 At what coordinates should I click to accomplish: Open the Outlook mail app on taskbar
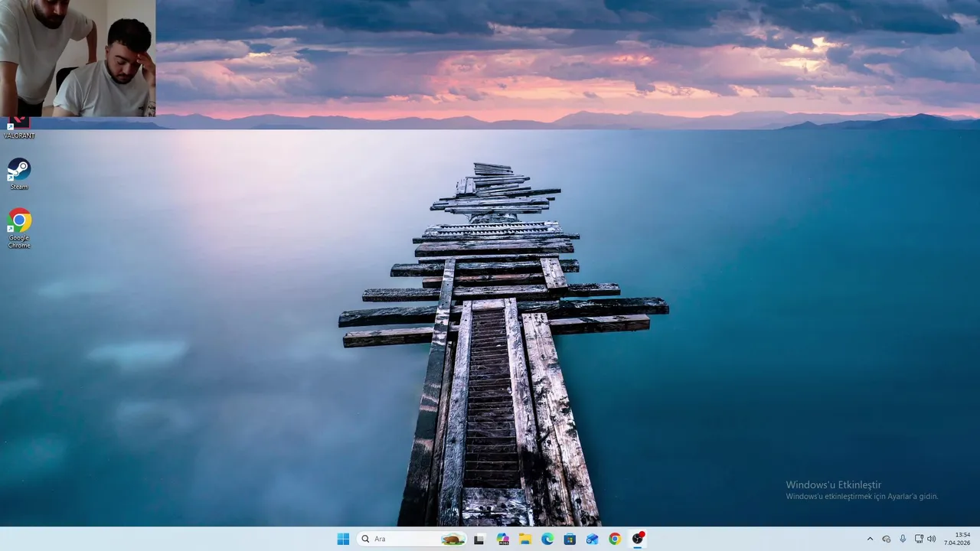pyautogui.click(x=592, y=539)
